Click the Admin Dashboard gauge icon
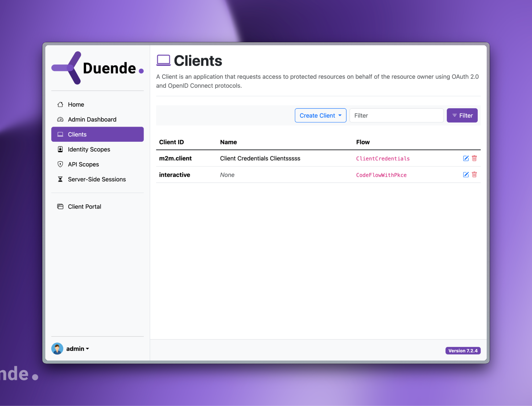 coord(60,119)
